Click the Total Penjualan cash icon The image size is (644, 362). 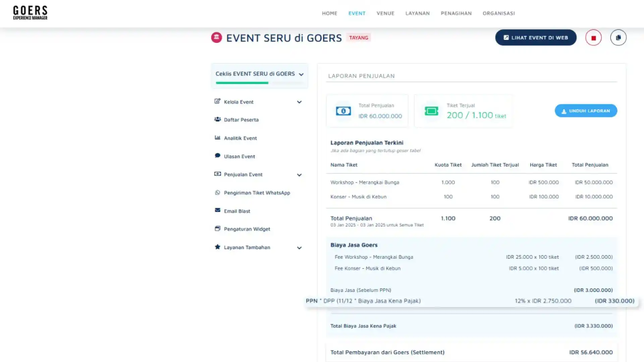[343, 111]
